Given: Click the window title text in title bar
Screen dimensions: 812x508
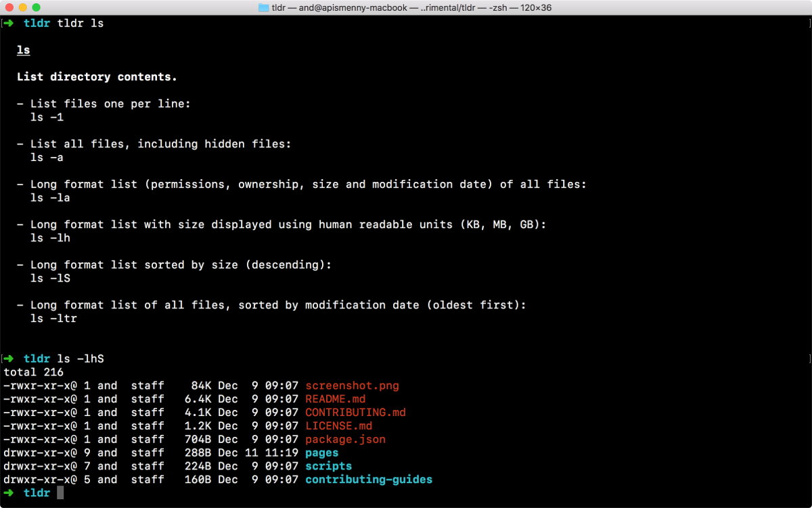Looking at the screenshot, I should tap(412, 7).
